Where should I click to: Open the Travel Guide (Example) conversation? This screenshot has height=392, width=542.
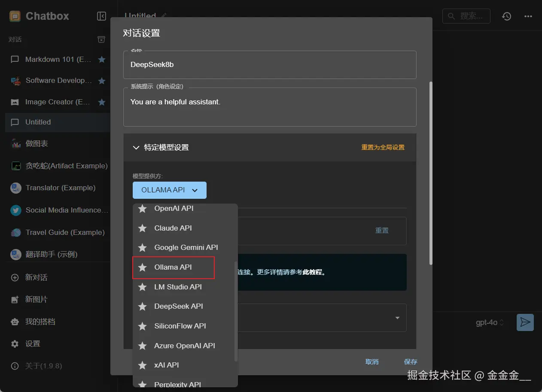point(58,232)
